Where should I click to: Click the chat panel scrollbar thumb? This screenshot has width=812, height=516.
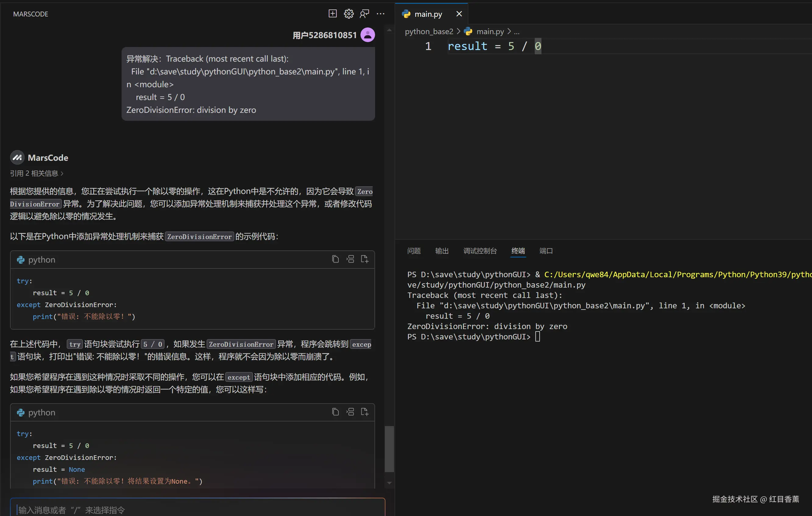point(389,449)
